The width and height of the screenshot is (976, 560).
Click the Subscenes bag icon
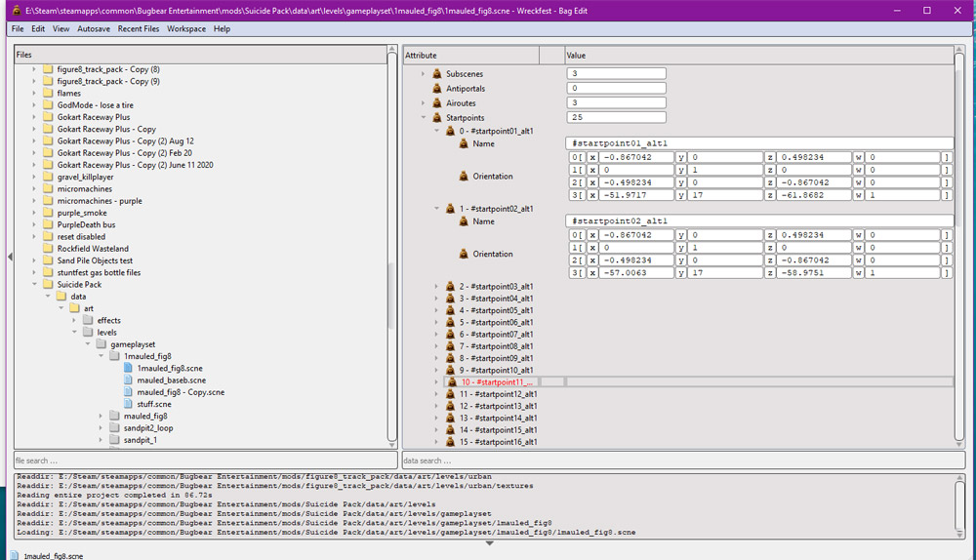(437, 73)
